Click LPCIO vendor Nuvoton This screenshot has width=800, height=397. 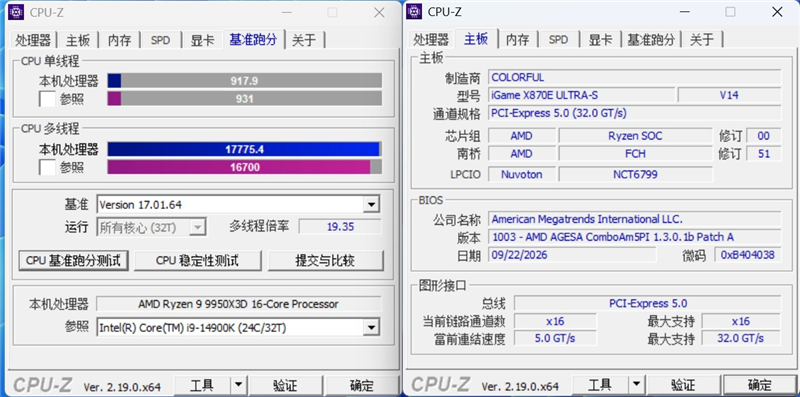(x=521, y=174)
